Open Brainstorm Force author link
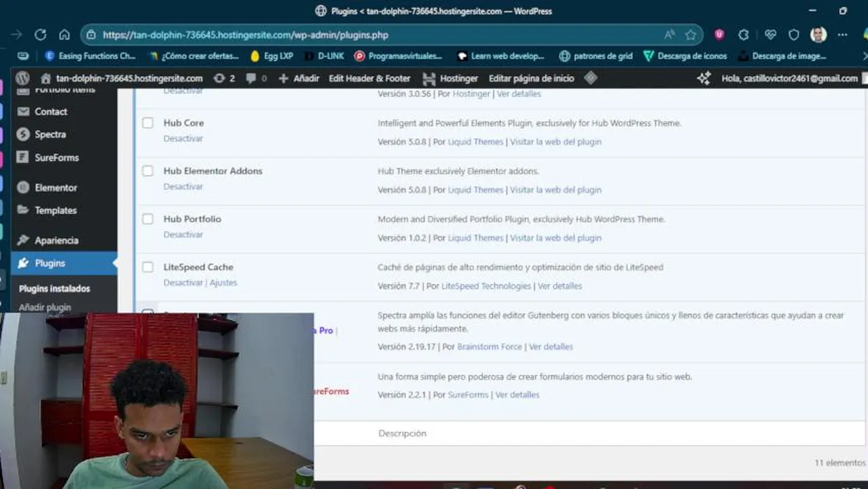 (490, 346)
